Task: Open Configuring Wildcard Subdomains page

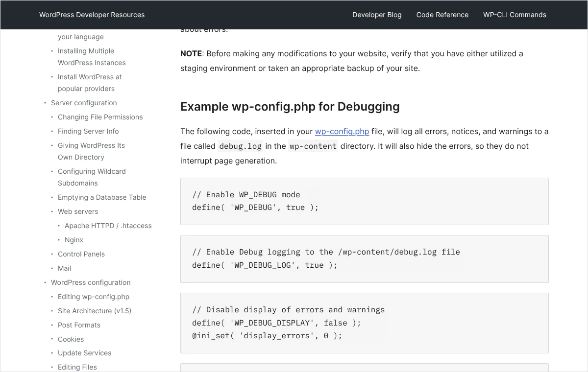Action: click(92, 177)
